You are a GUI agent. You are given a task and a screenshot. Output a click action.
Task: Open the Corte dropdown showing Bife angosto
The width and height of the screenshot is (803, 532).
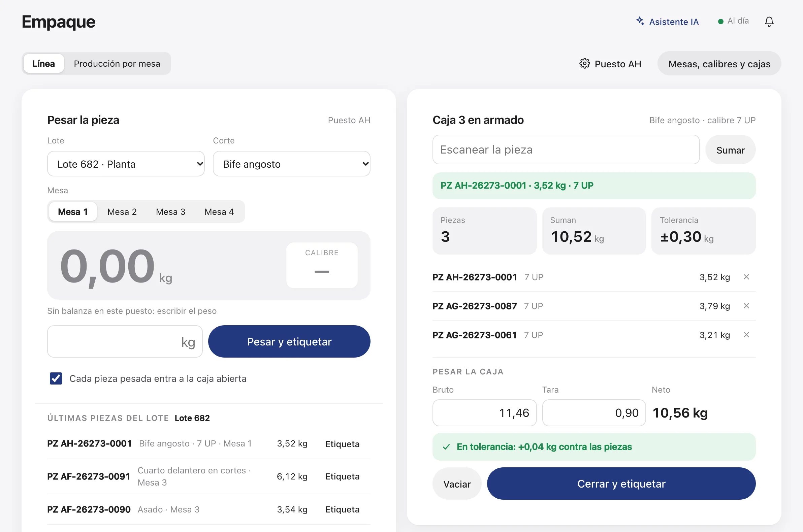[x=292, y=164]
